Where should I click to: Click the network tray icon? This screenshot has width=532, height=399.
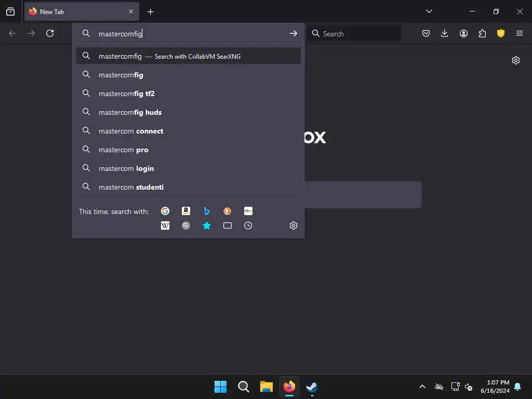pyautogui.click(x=455, y=387)
